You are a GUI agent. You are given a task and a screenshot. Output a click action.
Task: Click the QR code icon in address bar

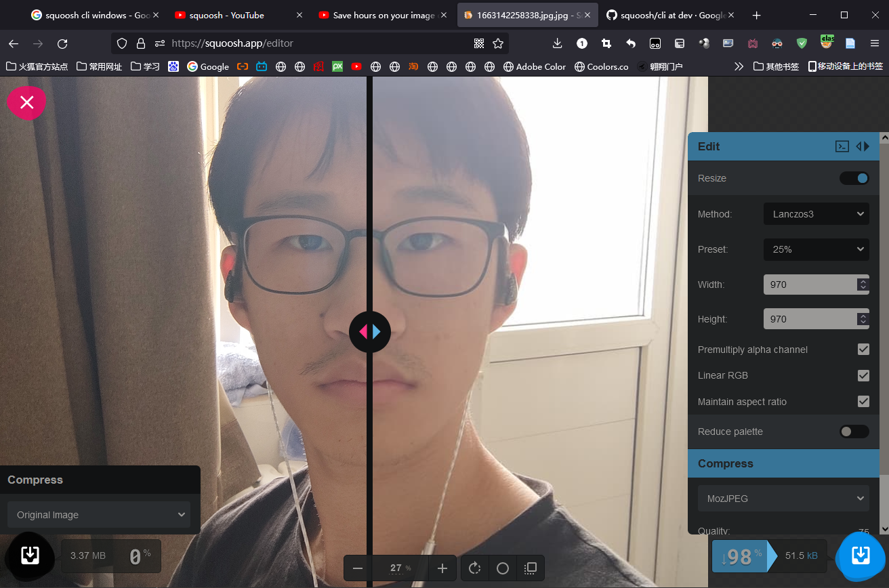click(x=479, y=43)
